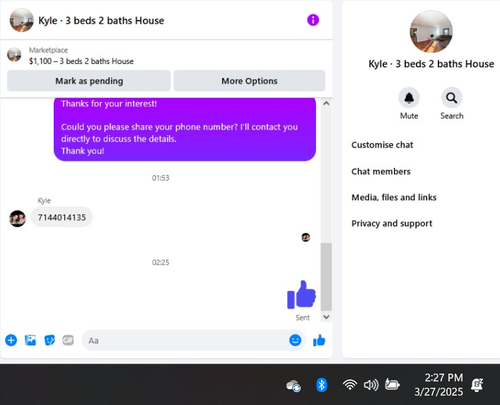Click the Sent status label
This screenshot has width=500, height=405.
303,318
